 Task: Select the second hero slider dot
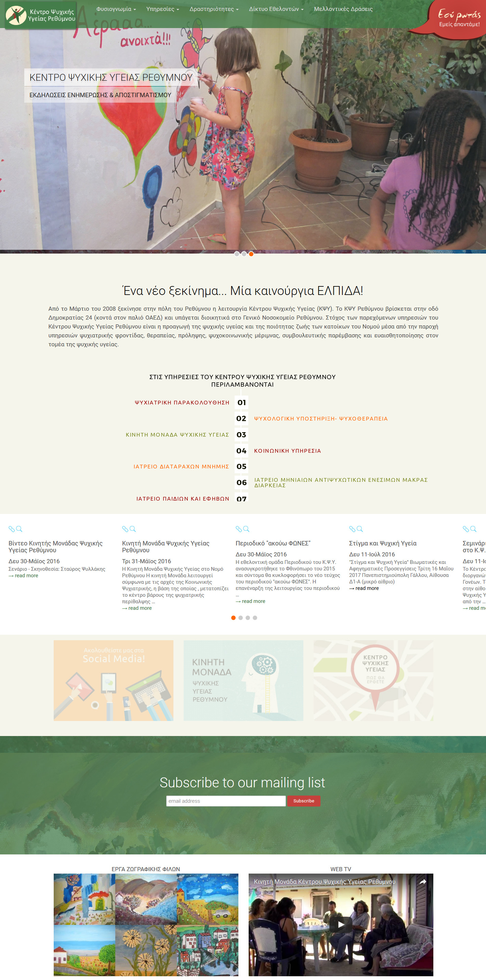(x=244, y=254)
